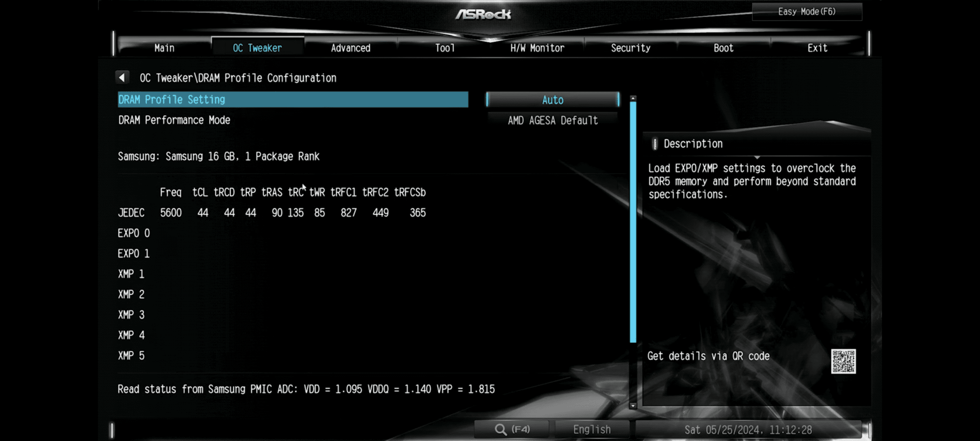Screen dimensions: 980x441
Task: Click the EXPO 1 profile row
Action: tap(134, 254)
